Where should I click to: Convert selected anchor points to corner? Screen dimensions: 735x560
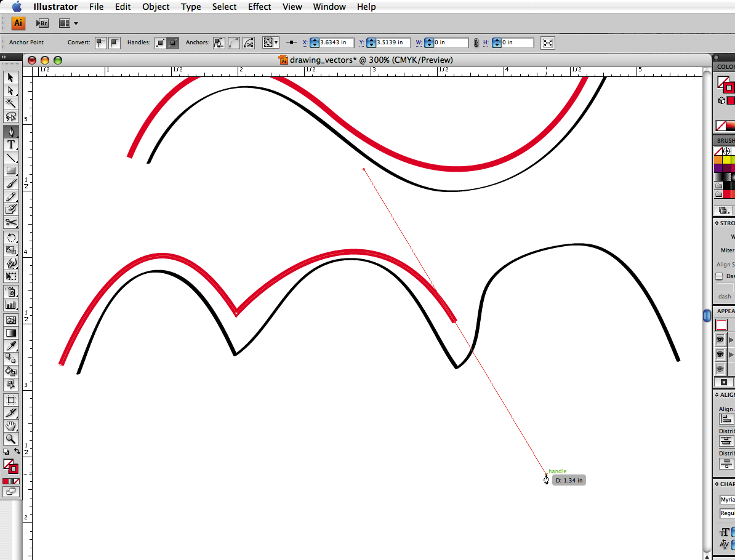coord(100,43)
